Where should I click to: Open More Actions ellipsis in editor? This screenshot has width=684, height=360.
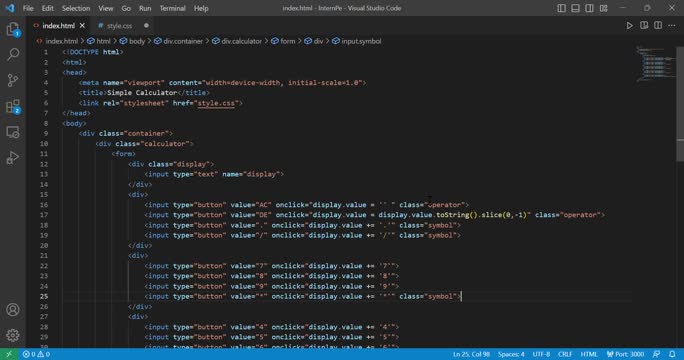coord(672,26)
